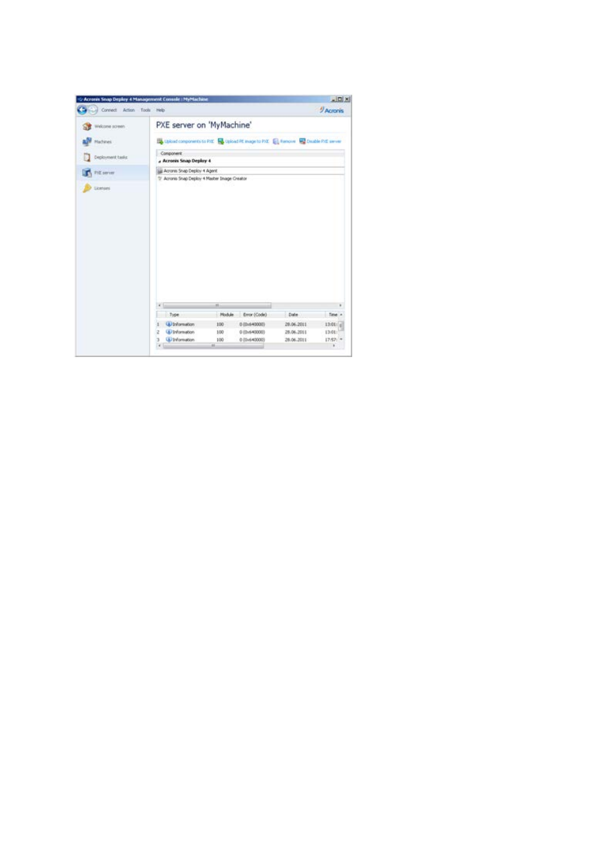
Task: Click the component list horizontal scrollbar thumb
Action: pyautogui.click(x=217, y=305)
